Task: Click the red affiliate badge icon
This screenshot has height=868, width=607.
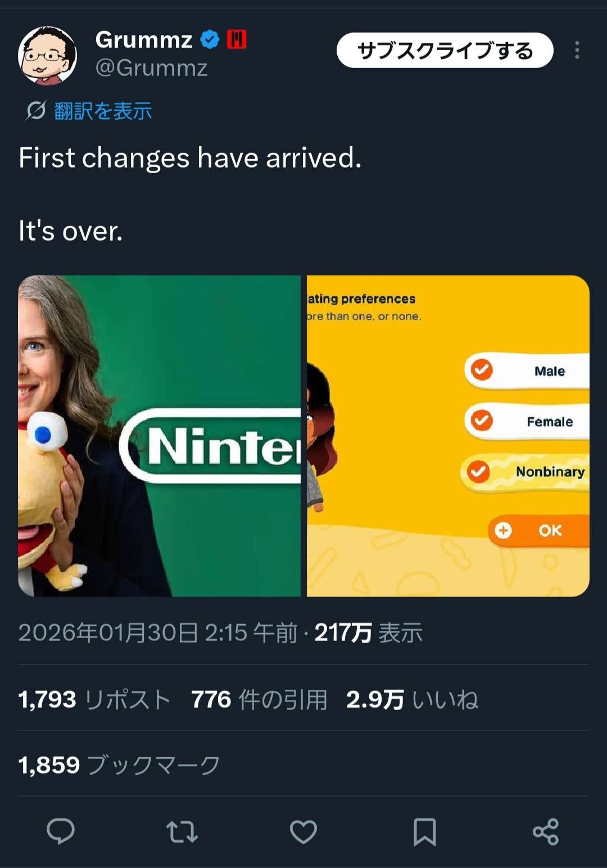Action: pyautogui.click(x=237, y=40)
